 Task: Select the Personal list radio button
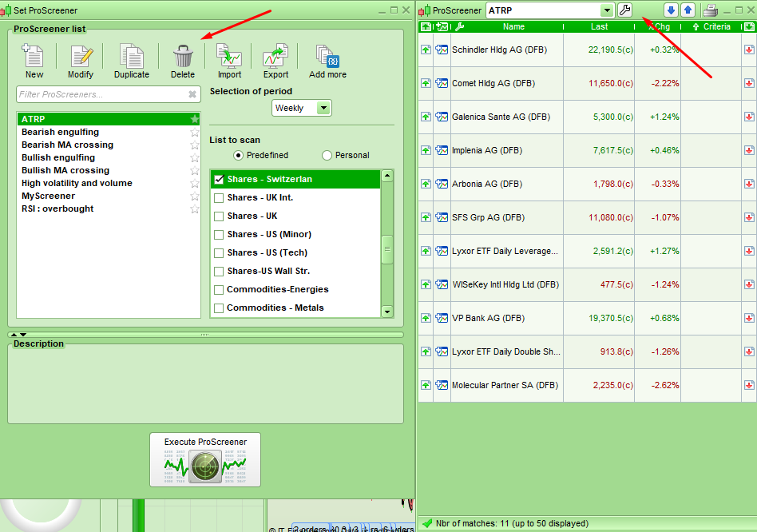point(327,155)
